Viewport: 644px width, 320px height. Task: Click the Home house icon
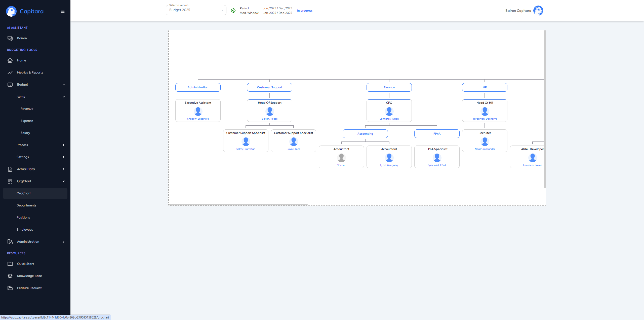click(10, 60)
